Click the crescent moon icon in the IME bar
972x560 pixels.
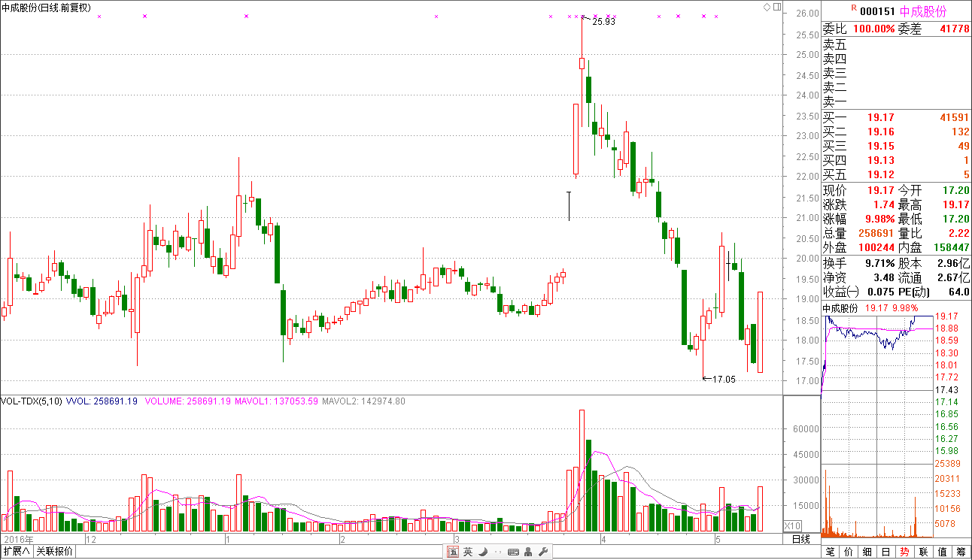pyautogui.click(x=483, y=552)
